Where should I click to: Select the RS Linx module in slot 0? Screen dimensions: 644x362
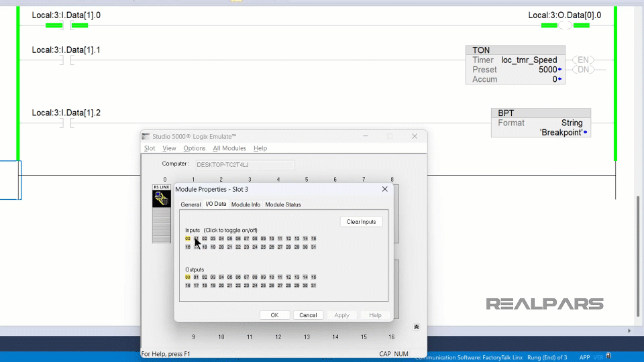pyautogui.click(x=162, y=213)
